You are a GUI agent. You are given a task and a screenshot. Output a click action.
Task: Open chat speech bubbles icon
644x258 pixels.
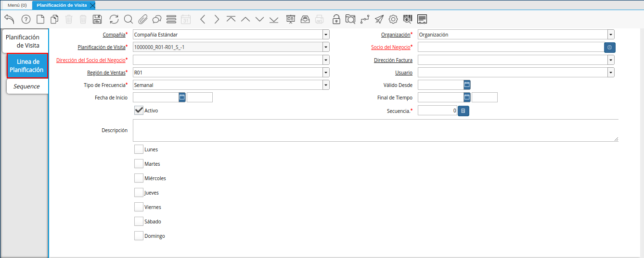157,19
